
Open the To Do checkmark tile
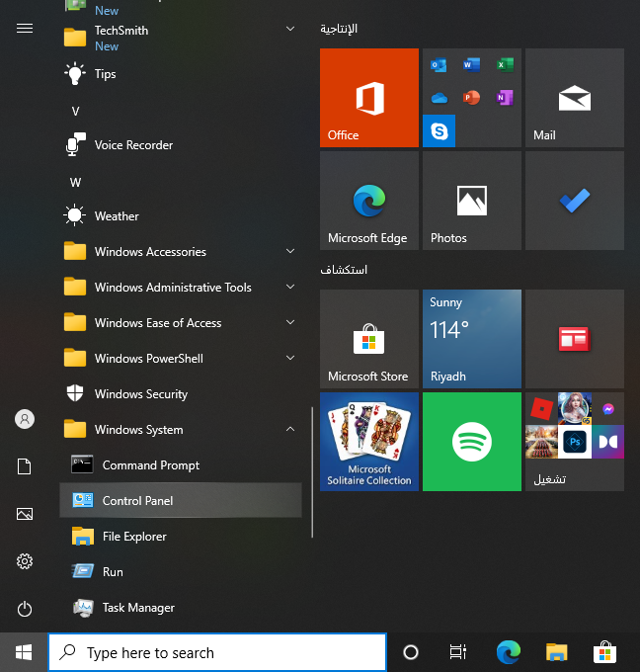(575, 201)
